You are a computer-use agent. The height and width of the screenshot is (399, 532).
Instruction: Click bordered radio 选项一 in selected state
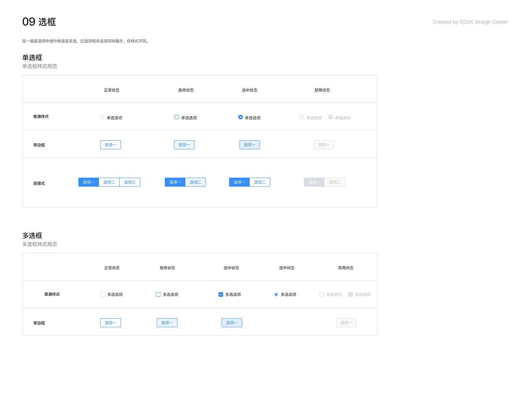click(x=249, y=145)
